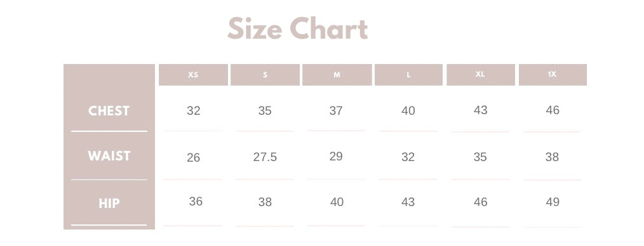The image size is (644, 246).
Task: Click the XS chest value 32
Action: (x=194, y=111)
